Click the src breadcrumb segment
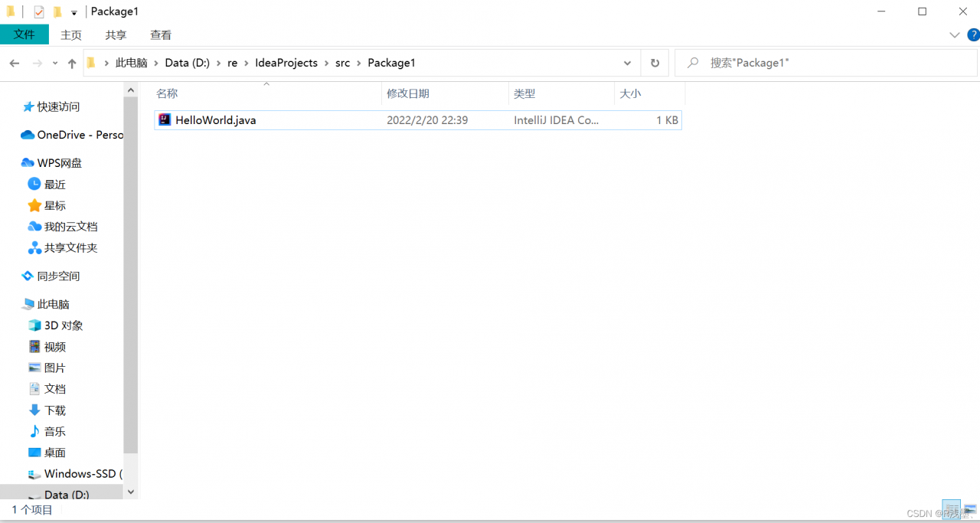This screenshot has width=980, height=523. 343,63
